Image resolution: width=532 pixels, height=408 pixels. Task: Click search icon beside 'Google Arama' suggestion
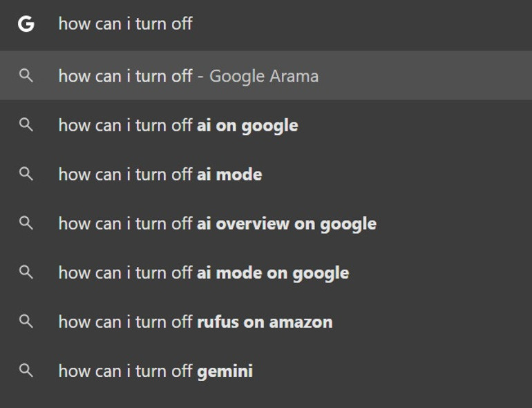[26, 75]
